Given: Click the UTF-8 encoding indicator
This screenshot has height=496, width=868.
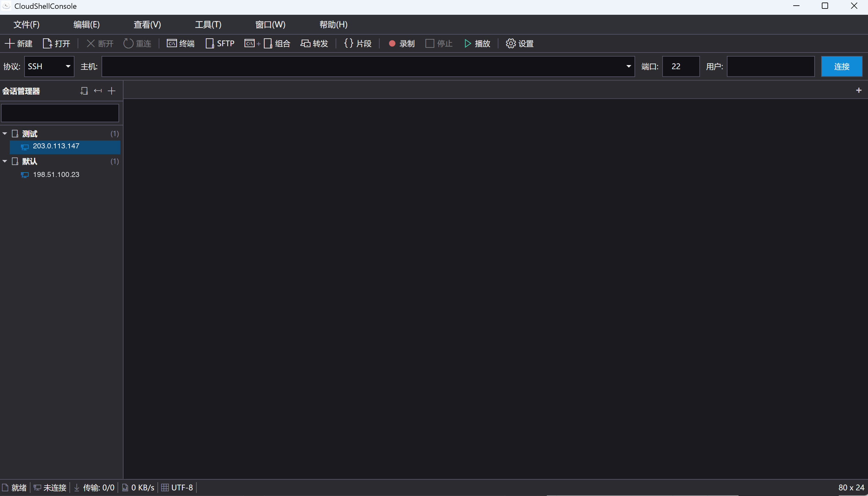Looking at the screenshot, I should 177,488.
